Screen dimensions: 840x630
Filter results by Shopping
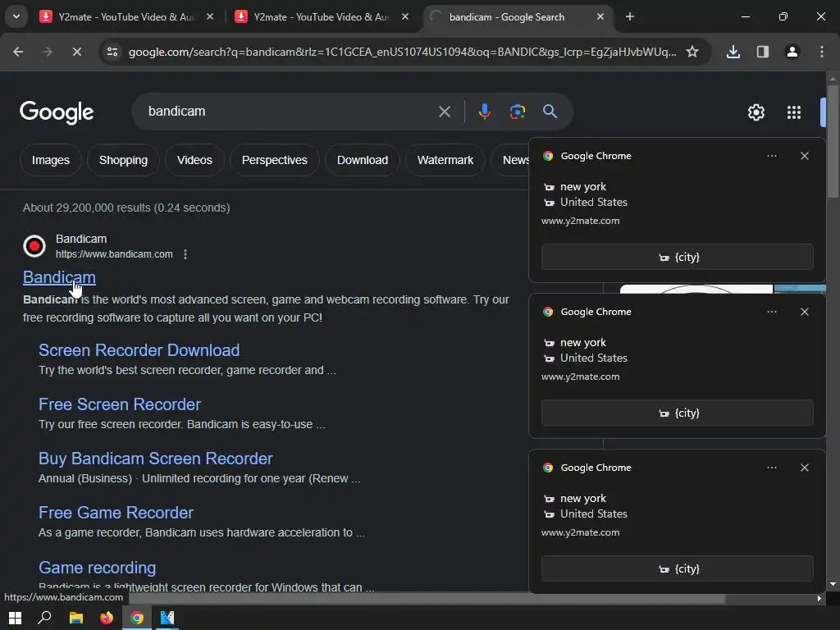[x=123, y=160]
